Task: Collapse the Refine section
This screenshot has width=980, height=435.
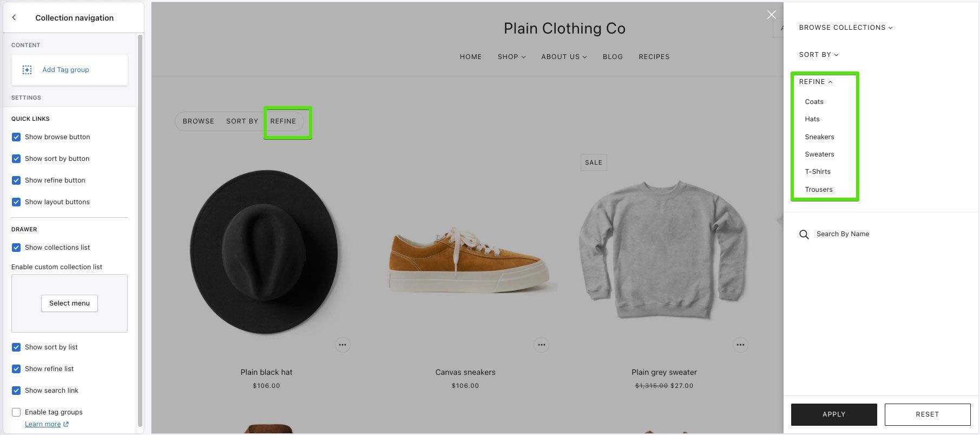Action: [x=815, y=82]
